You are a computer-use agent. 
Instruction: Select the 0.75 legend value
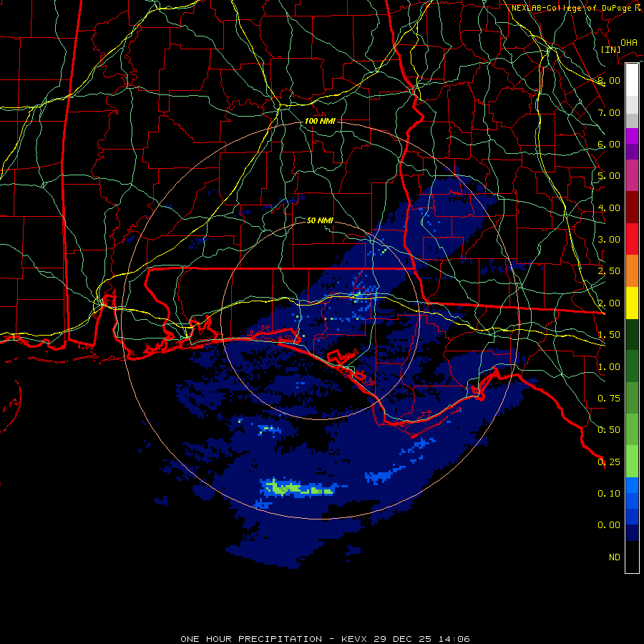pyautogui.click(x=609, y=399)
